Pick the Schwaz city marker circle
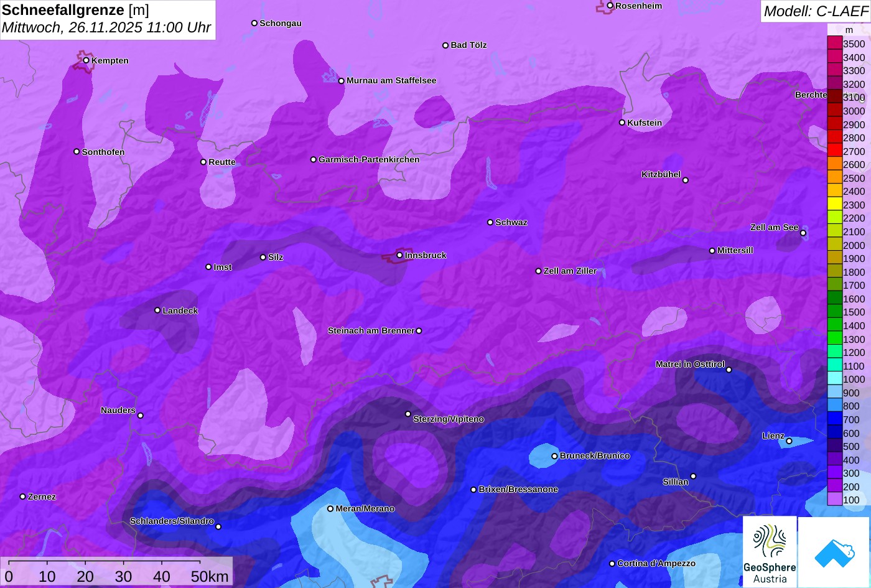This screenshot has width=871, height=588. pos(490,222)
